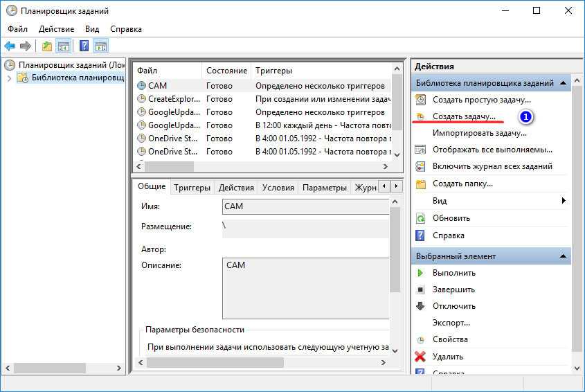Expand the 'Библиотека планировщика' tree node
This screenshot has height=392, width=585.
10,78
